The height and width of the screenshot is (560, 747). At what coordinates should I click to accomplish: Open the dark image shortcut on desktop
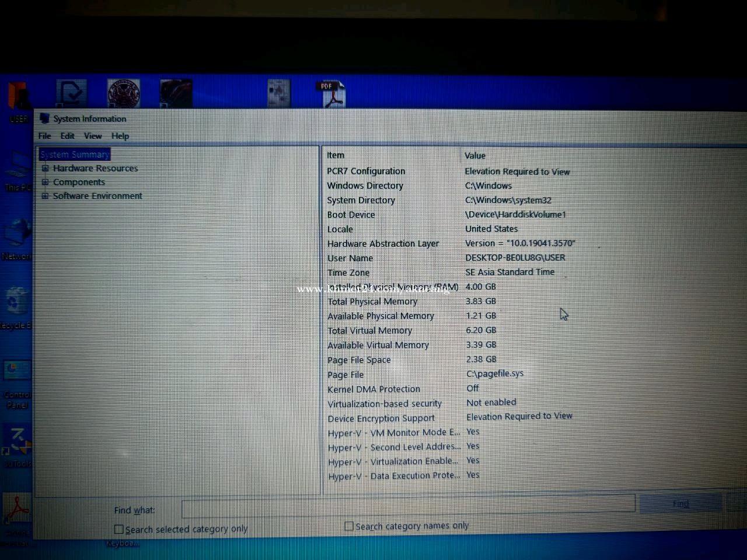(176, 93)
